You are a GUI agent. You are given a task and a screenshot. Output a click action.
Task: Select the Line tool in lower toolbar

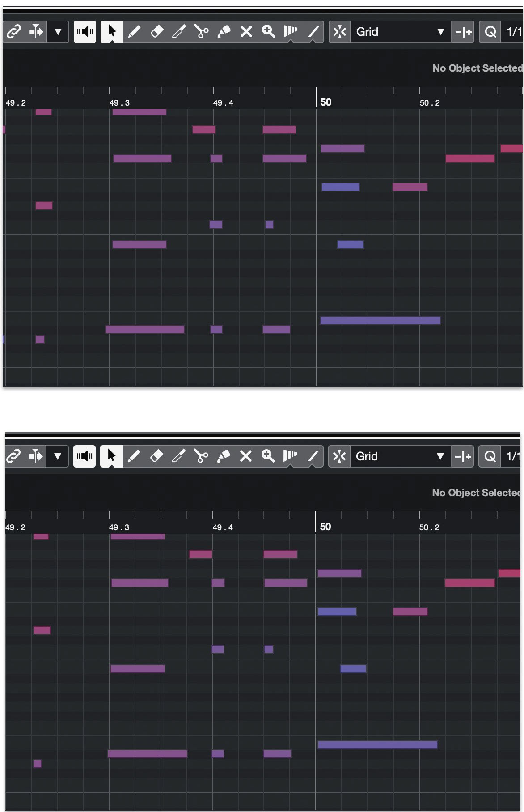pos(313,456)
